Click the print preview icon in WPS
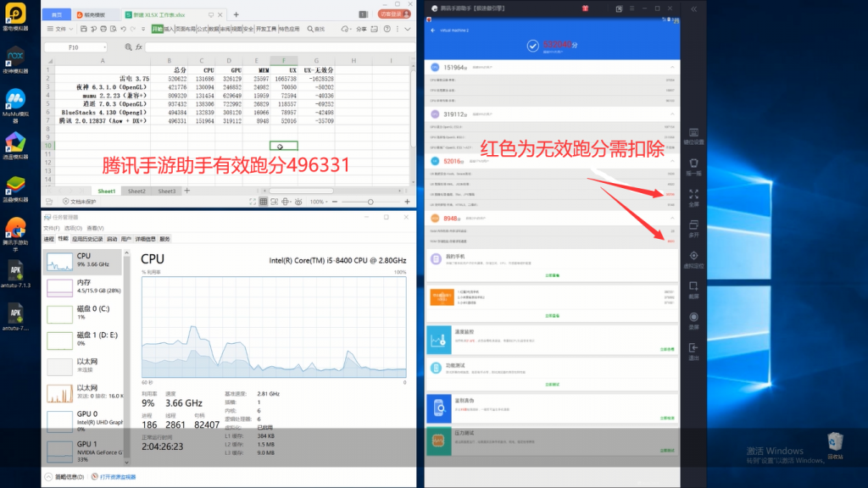 pyautogui.click(x=114, y=29)
